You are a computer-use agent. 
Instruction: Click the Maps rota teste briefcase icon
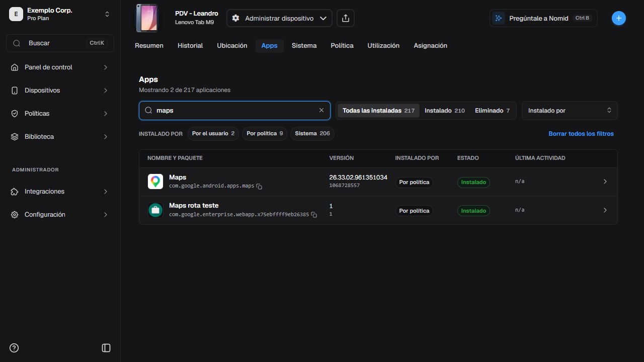pyautogui.click(x=155, y=210)
